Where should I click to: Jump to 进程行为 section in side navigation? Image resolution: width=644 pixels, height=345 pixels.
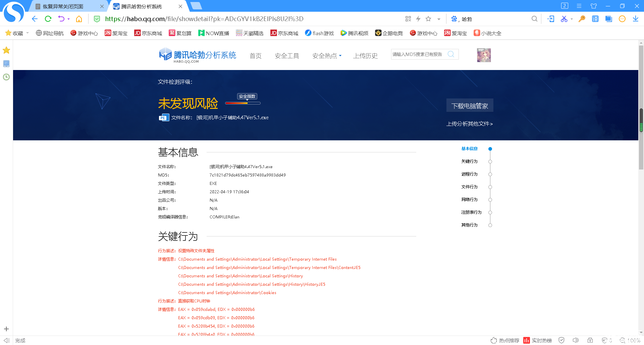pos(469,174)
